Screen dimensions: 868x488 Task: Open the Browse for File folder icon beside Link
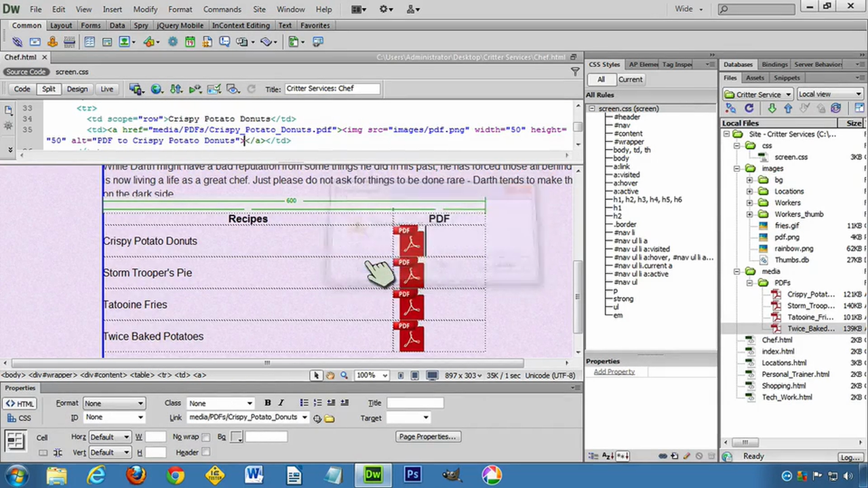pos(330,418)
